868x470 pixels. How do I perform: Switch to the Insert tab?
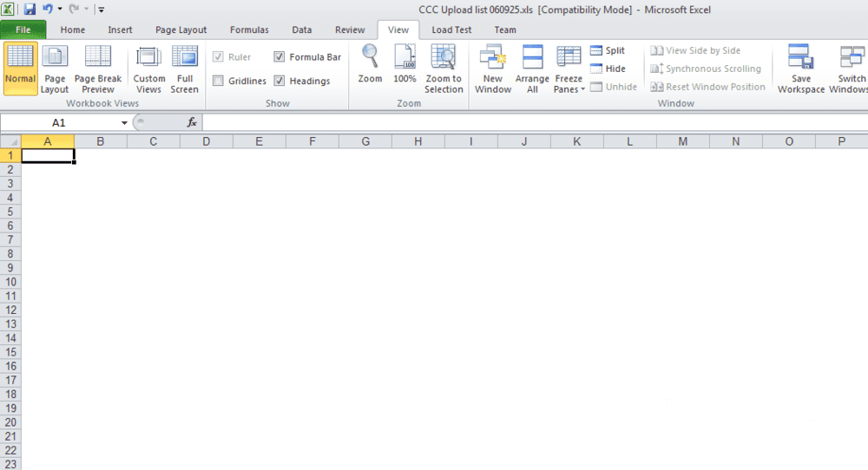[x=120, y=29]
